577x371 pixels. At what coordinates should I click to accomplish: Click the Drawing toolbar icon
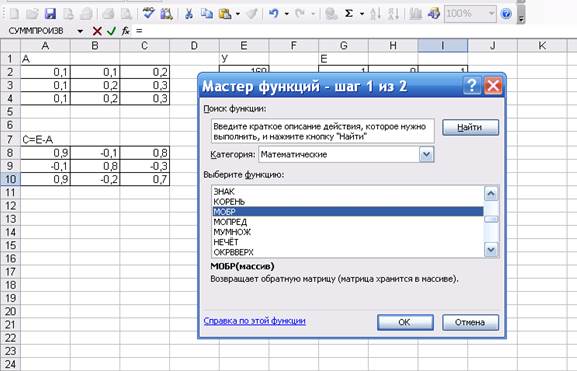point(434,14)
